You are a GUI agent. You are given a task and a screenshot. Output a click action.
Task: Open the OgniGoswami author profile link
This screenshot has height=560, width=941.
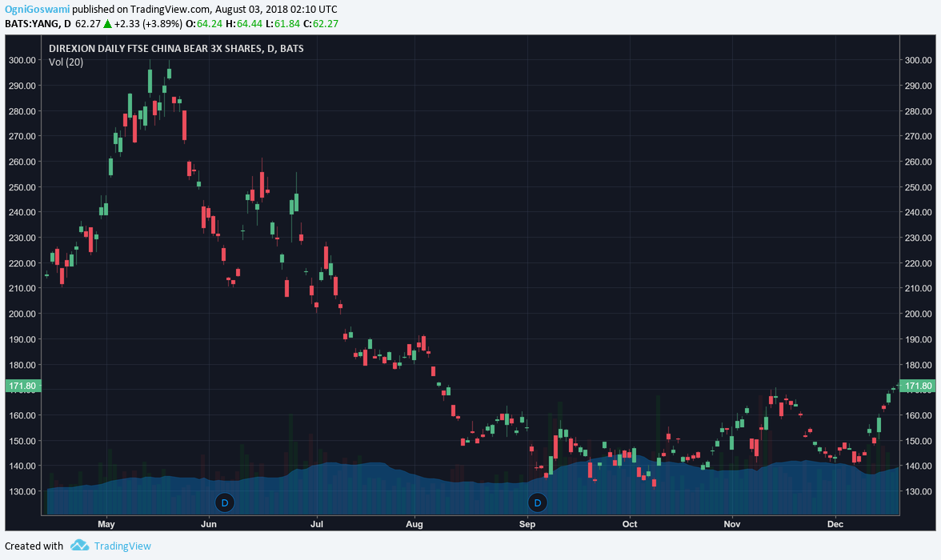(37, 10)
